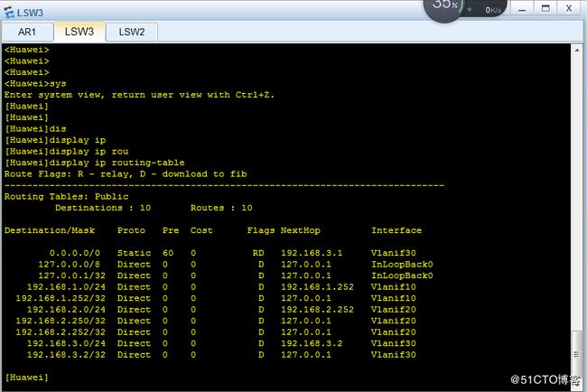Click the Cost column header
Image resolution: width=587 pixels, height=392 pixels.
coord(201,230)
